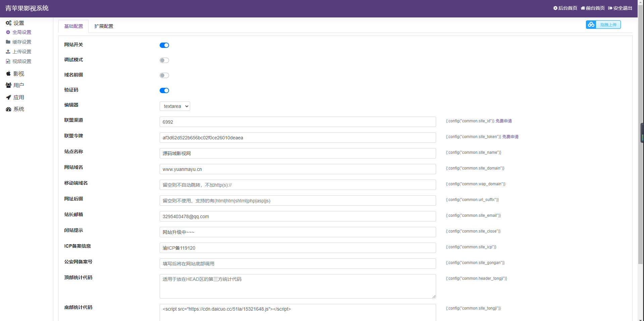Click the apple icon next to 影视
Screen dimensions: 644x321
(x=8, y=73)
